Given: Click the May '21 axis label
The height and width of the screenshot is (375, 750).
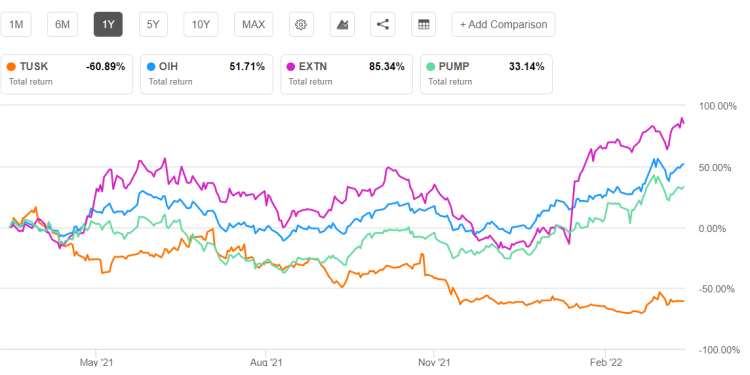Looking at the screenshot, I should (x=96, y=363).
